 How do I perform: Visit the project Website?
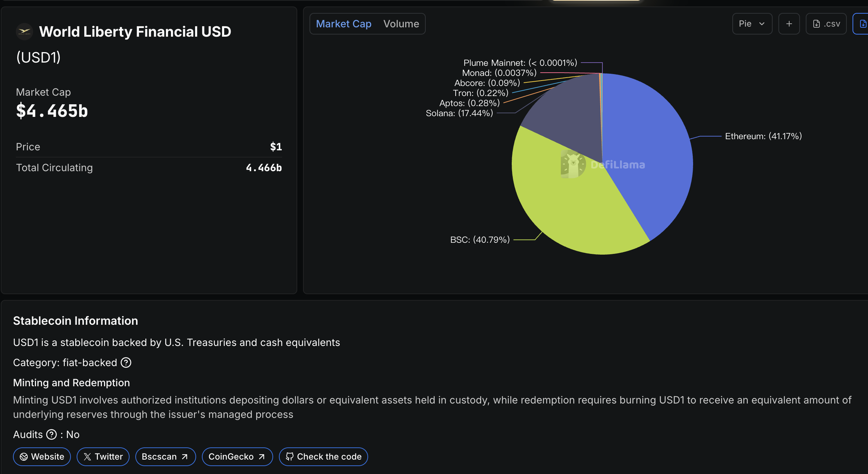coord(42,456)
